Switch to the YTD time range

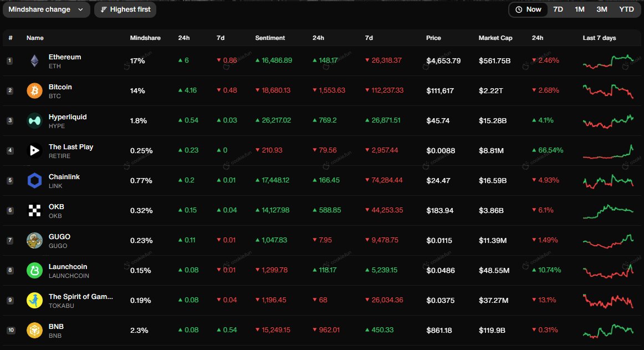click(626, 9)
